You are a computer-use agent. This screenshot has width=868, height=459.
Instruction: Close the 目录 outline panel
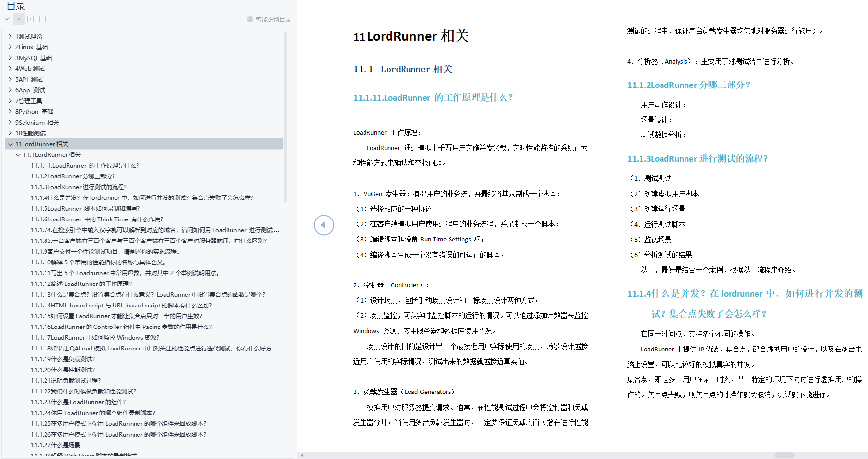(x=286, y=6)
